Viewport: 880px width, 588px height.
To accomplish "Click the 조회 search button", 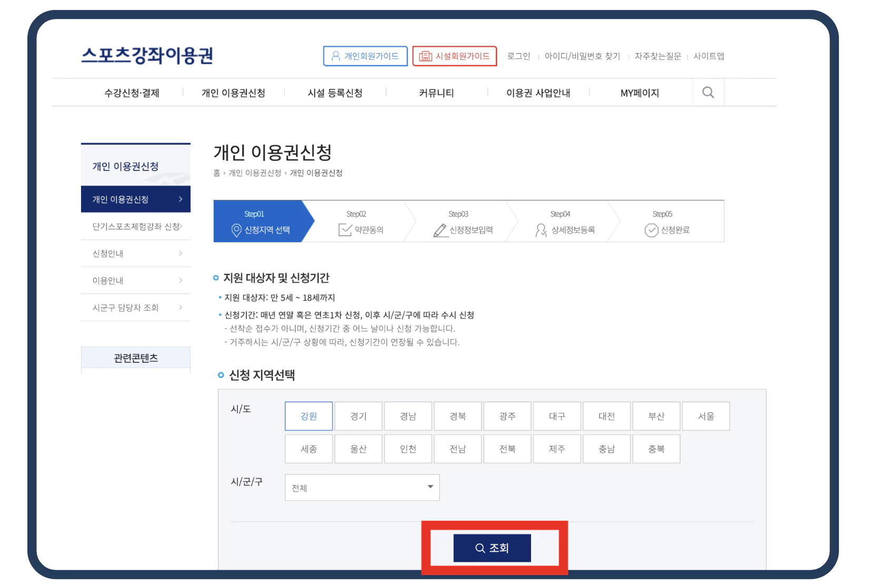I will pyautogui.click(x=492, y=548).
